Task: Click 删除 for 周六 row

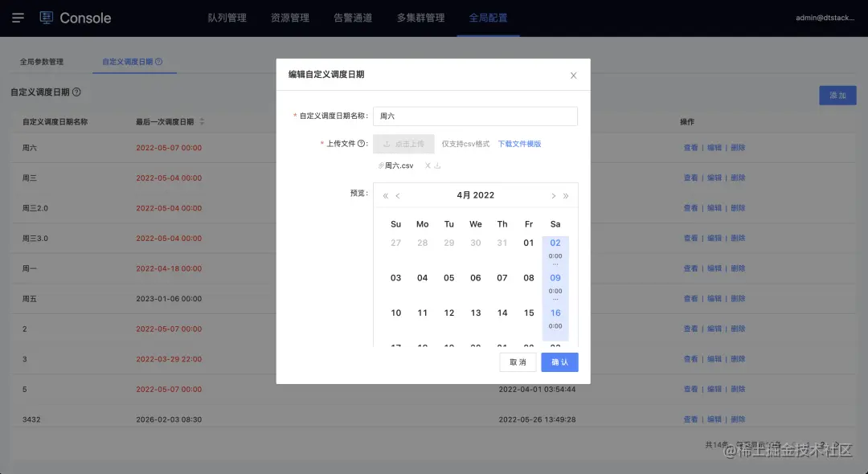Action: (738, 148)
